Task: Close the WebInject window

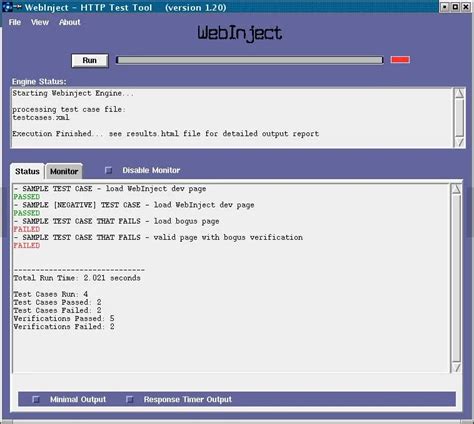Action: (466, 7)
